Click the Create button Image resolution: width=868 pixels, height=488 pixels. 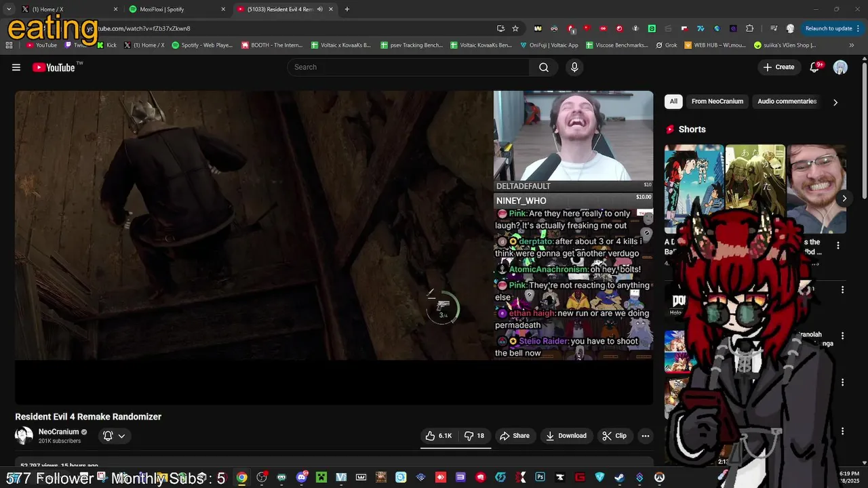pos(778,67)
